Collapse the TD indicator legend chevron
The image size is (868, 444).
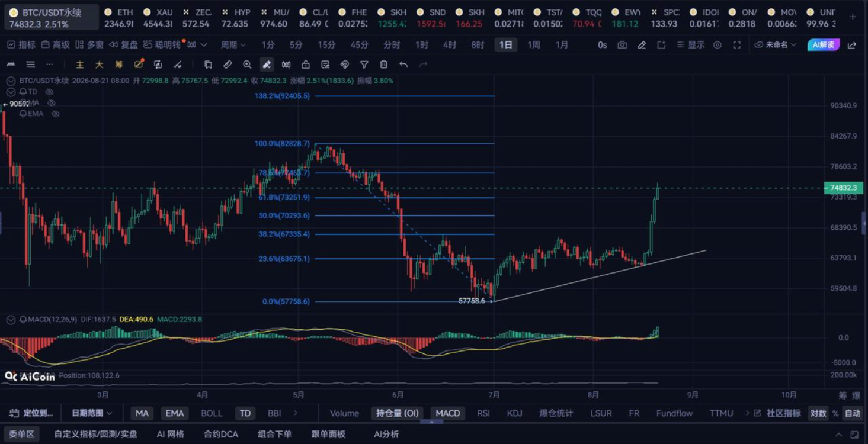[x=11, y=92]
